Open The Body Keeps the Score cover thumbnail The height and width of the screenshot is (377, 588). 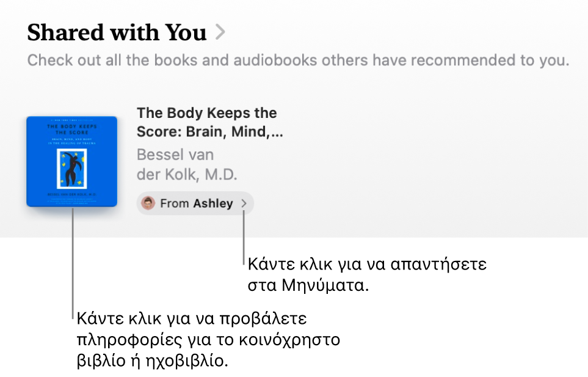pyautogui.click(x=71, y=161)
